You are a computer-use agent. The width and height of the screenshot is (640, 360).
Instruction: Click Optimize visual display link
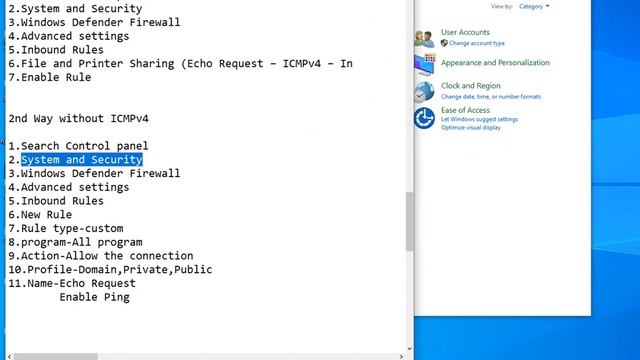pos(471,127)
